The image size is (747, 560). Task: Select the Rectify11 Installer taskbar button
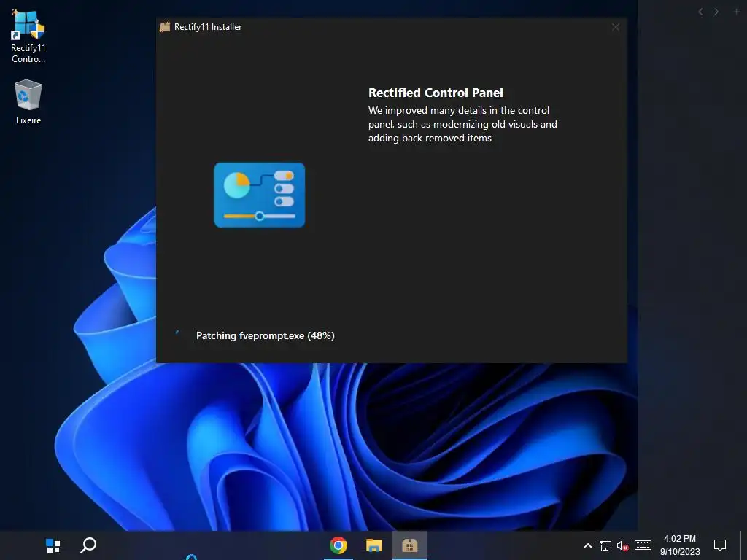[410, 545]
